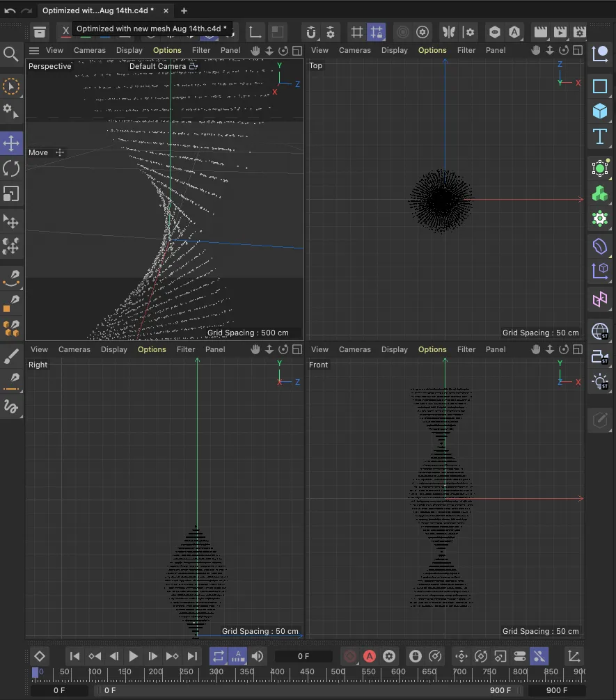Add a Rectangle spline object
616x700 pixels.
(599, 86)
